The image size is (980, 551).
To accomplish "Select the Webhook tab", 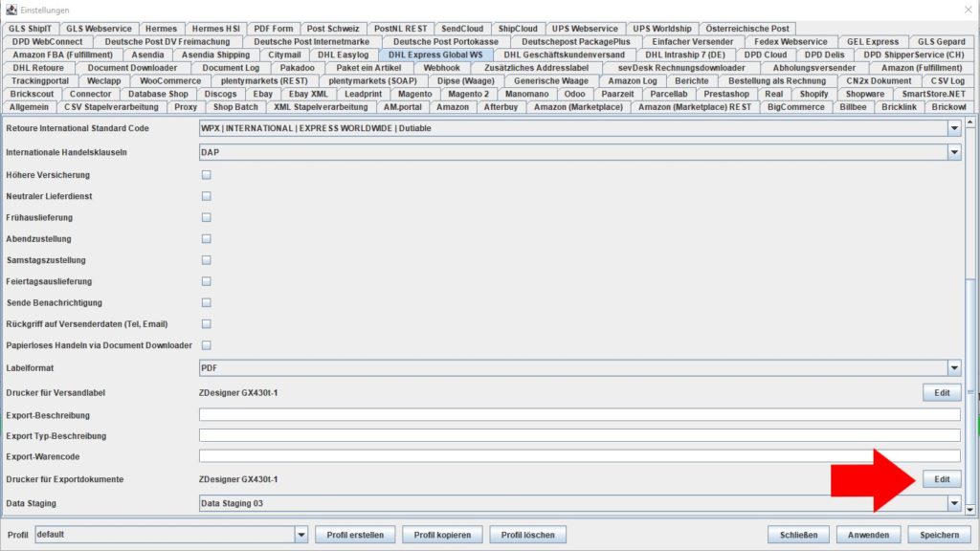I will tap(441, 68).
